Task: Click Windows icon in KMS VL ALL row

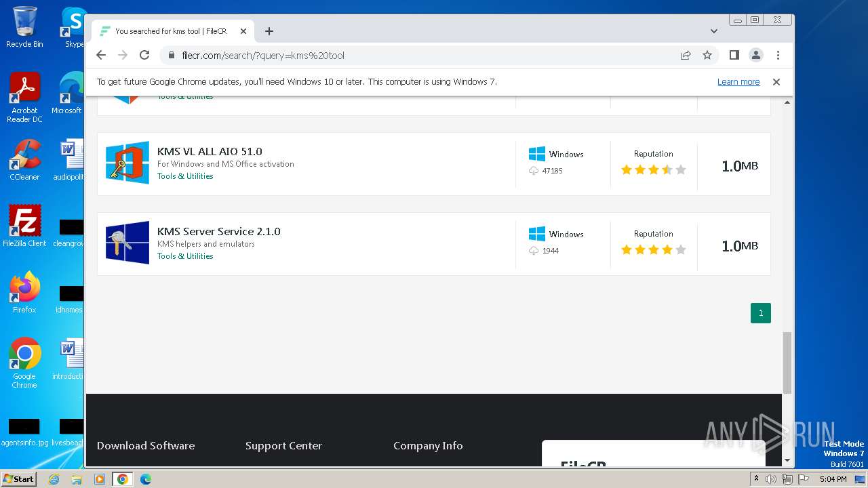Action: pos(537,154)
